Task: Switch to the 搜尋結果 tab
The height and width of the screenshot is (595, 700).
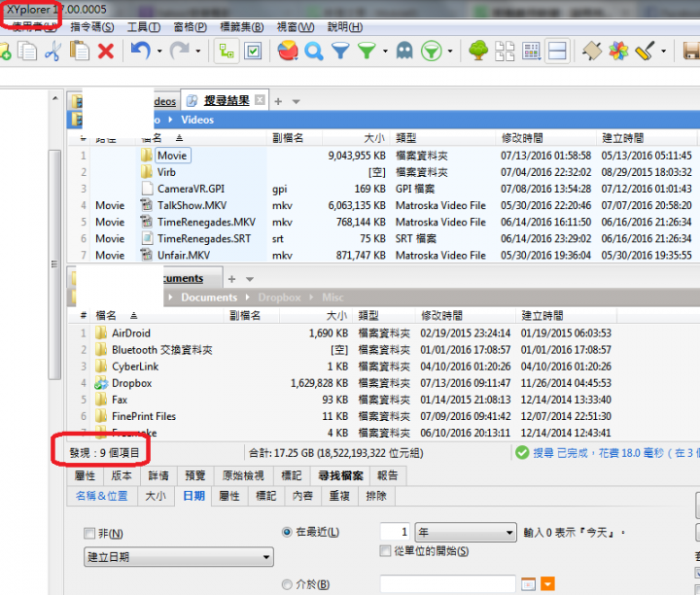Action: (227, 101)
